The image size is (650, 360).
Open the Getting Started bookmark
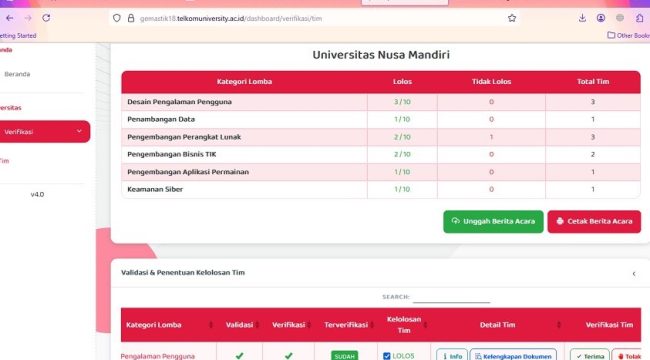[17, 36]
